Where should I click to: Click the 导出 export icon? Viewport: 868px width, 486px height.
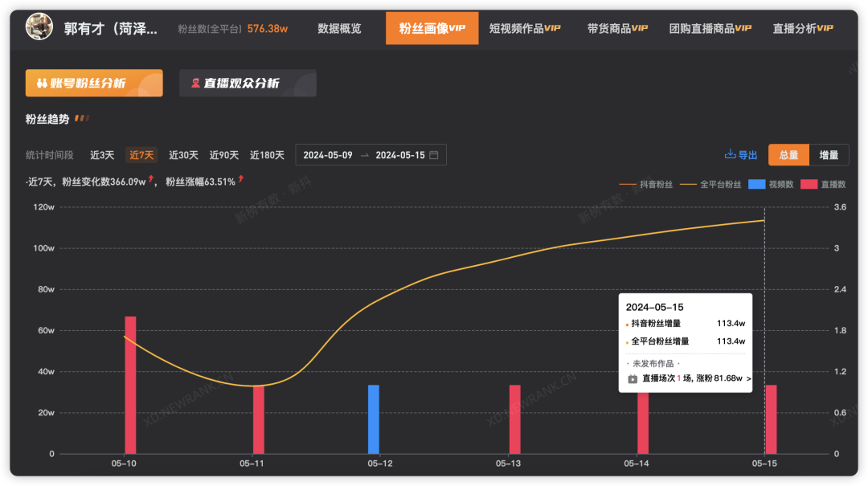pyautogui.click(x=730, y=153)
